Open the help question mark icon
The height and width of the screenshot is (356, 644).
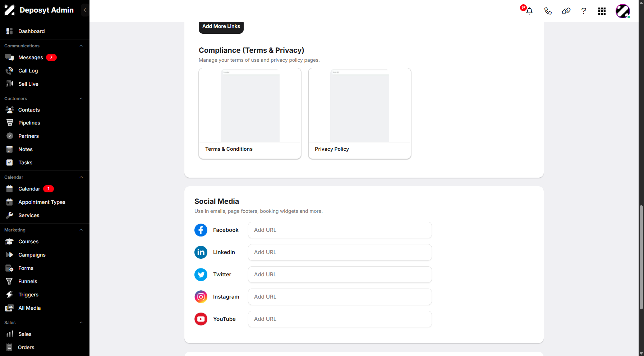click(x=584, y=11)
